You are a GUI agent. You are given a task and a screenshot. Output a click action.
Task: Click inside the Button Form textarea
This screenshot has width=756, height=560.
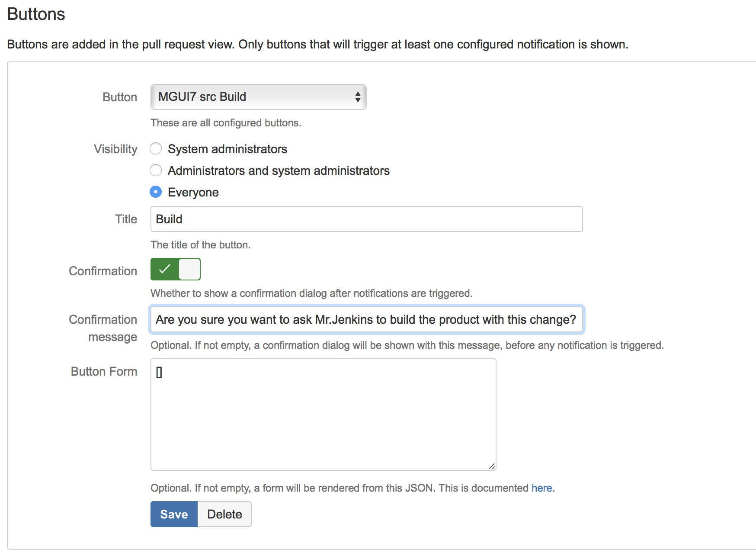coord(323,415)
